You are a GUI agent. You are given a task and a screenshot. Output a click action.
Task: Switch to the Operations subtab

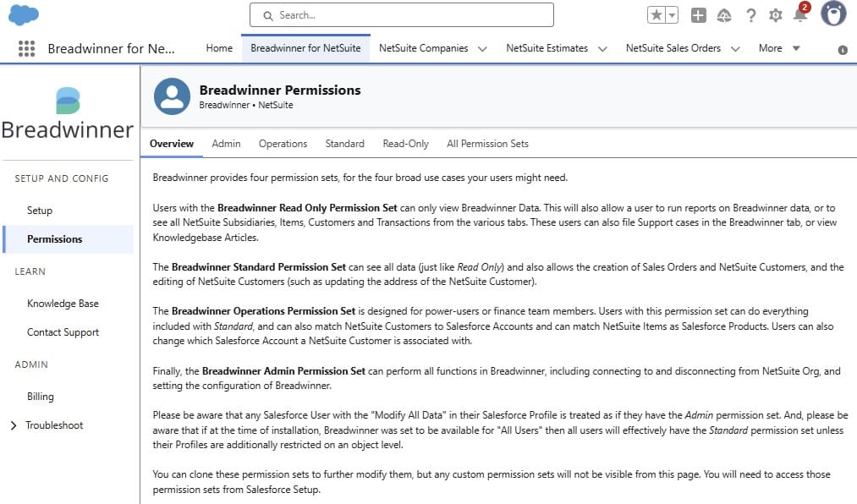coord(283,144)
